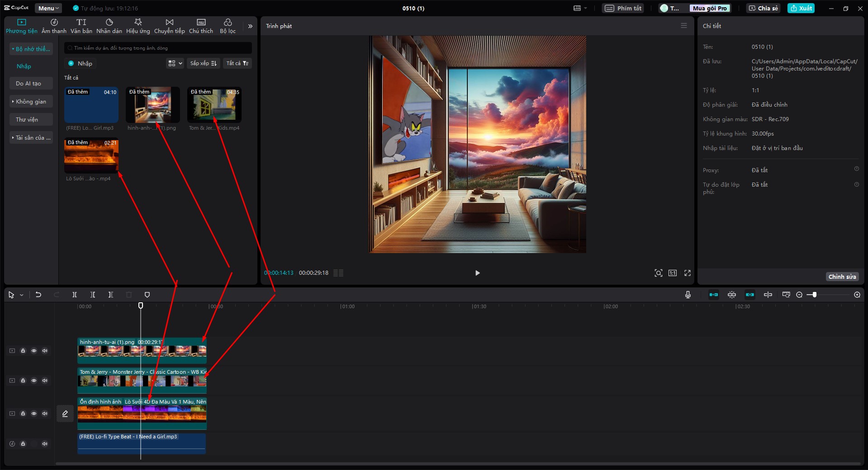Open the Do AI tạo section
868x470 pixels.
pos(31,83)
